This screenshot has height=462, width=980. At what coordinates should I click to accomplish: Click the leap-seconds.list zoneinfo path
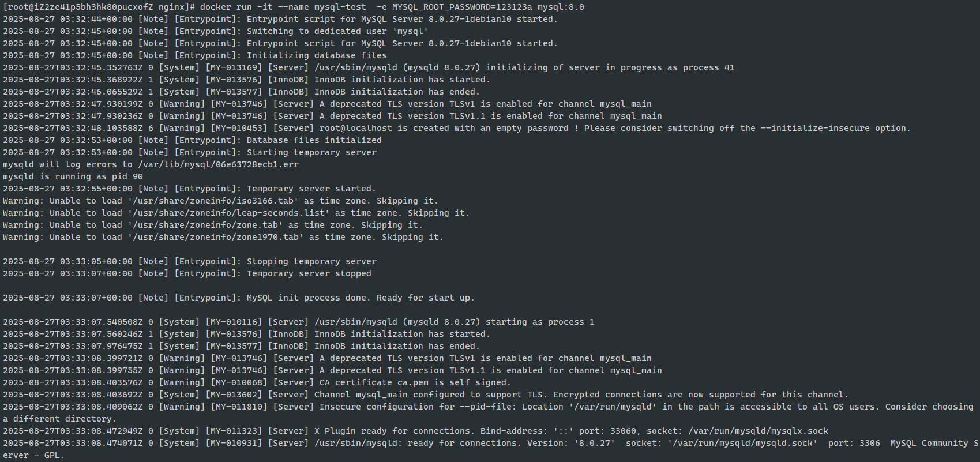coord(228,213)
